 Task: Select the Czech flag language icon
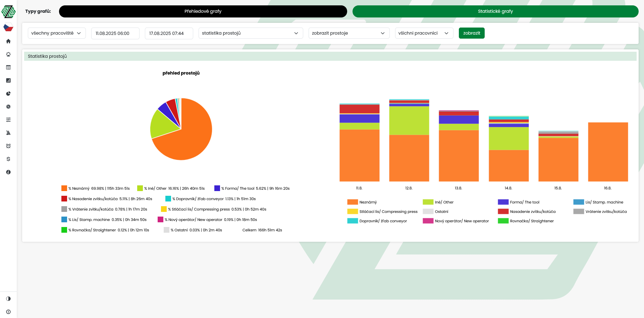tap(8, 28)
